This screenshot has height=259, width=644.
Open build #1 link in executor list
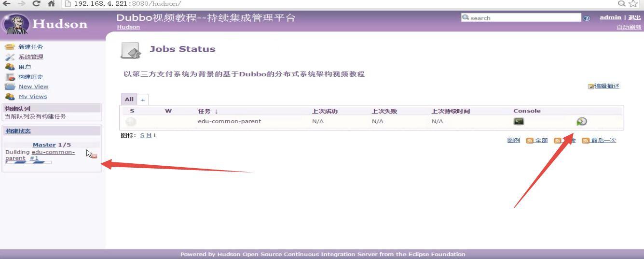click(34, 158)
